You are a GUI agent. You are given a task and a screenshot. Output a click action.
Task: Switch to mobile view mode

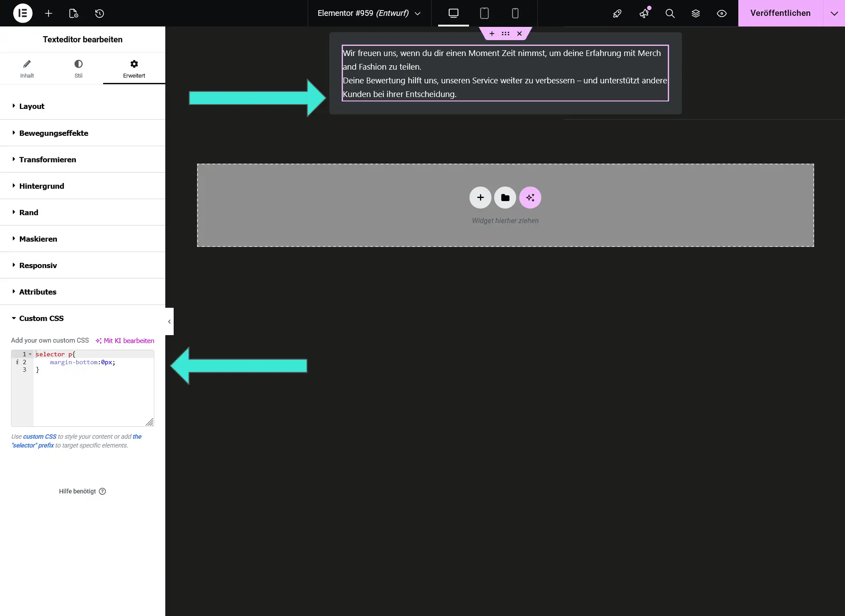(515, 13)
